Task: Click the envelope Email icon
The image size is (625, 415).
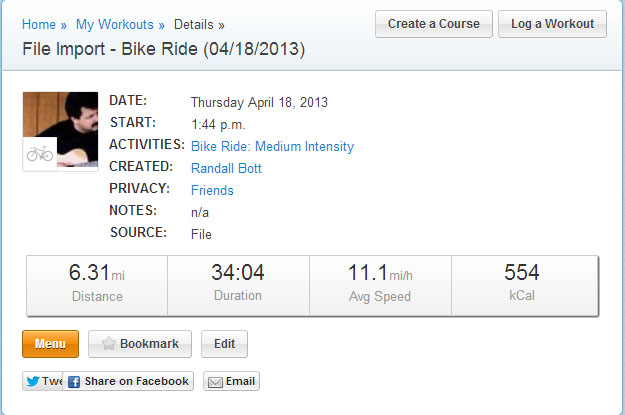Action: [214, 381]
